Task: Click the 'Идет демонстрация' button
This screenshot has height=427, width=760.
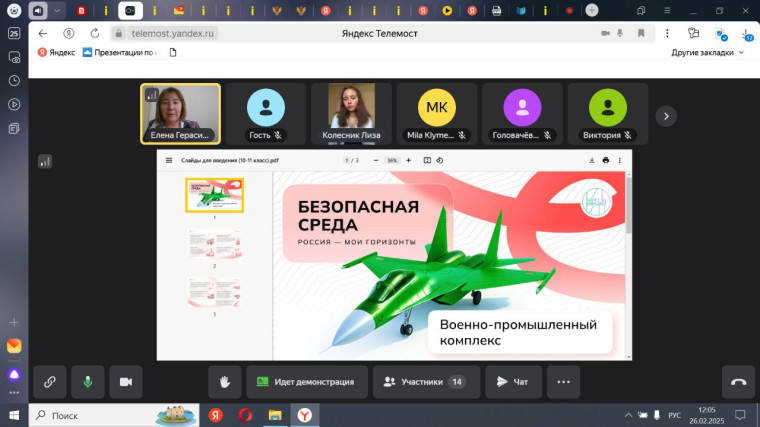Action: point(307,382)
